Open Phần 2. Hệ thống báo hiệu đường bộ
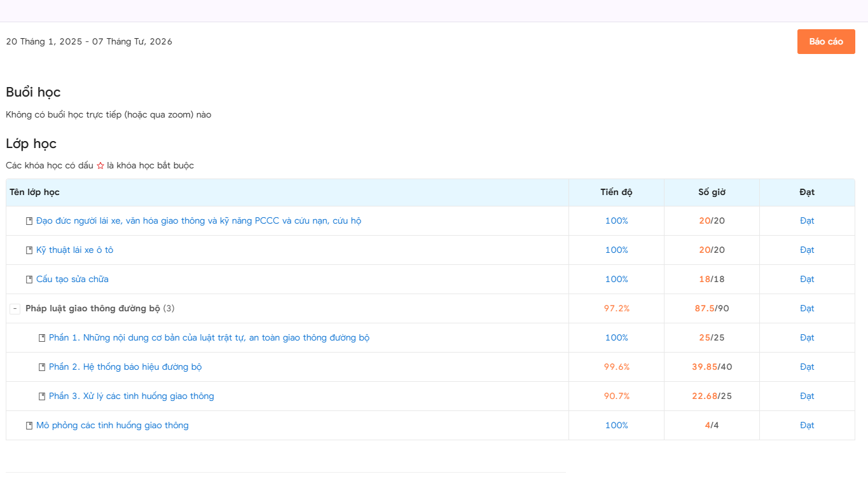 pyautogui.click(x=125, y=367)
